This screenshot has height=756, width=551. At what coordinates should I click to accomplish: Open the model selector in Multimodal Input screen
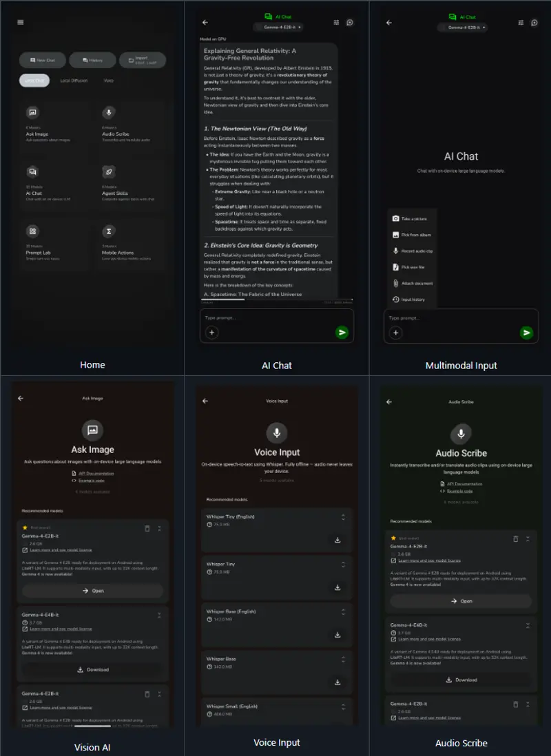click(462, 28)
